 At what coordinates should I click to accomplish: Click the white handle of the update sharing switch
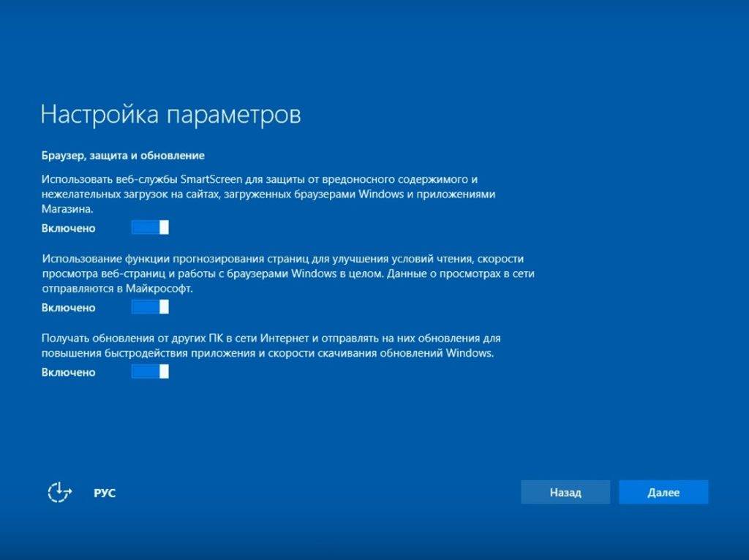(x=164, y=371)
